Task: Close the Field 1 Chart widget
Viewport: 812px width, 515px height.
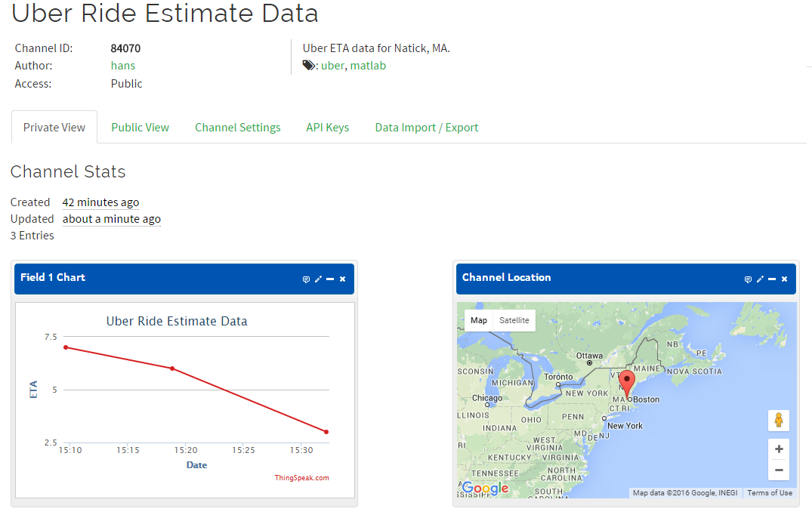Action: 342,279
